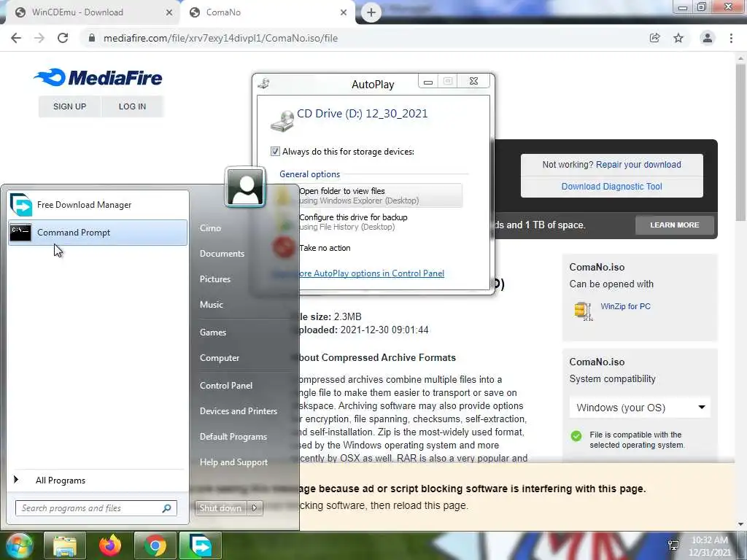Open Pictures from Start menu

(x=215, y=279)
